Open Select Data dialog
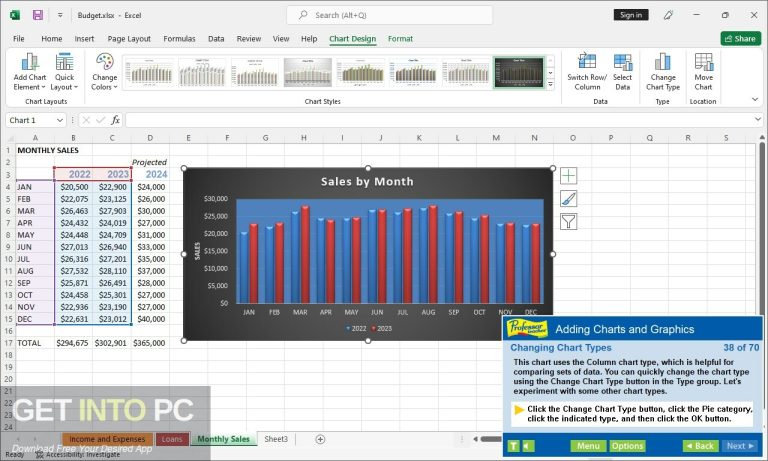 [x=623, y=72]
